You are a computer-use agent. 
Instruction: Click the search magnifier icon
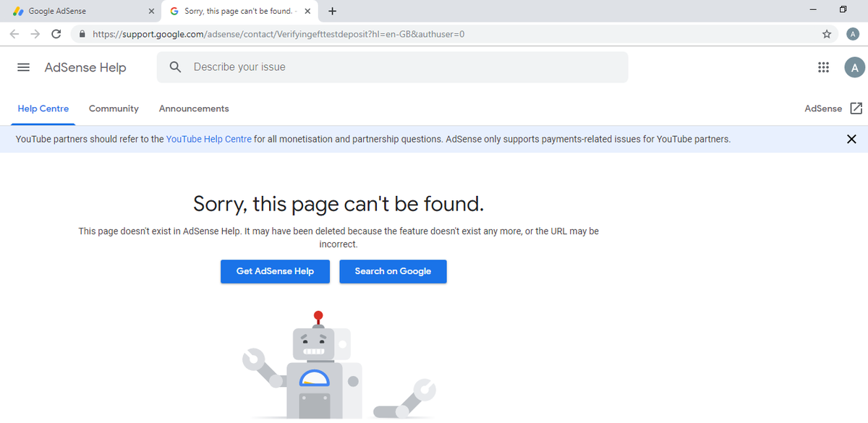tap(175, 67)
